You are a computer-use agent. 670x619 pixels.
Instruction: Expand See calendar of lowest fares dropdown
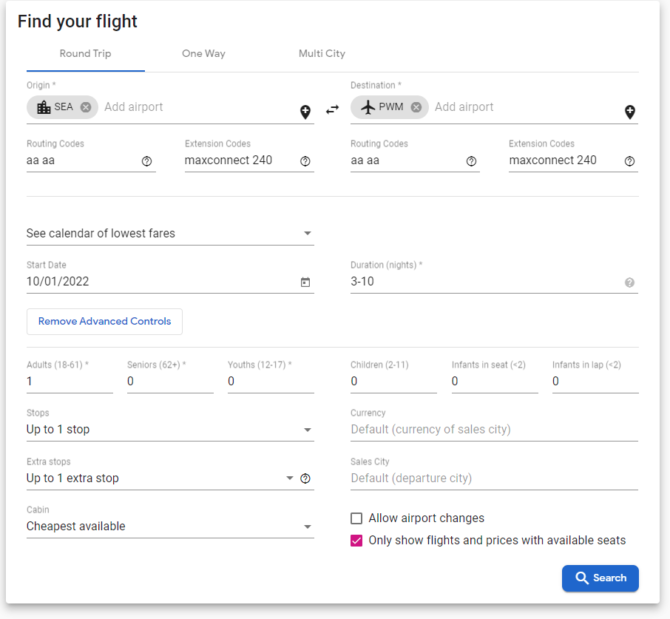170,233
